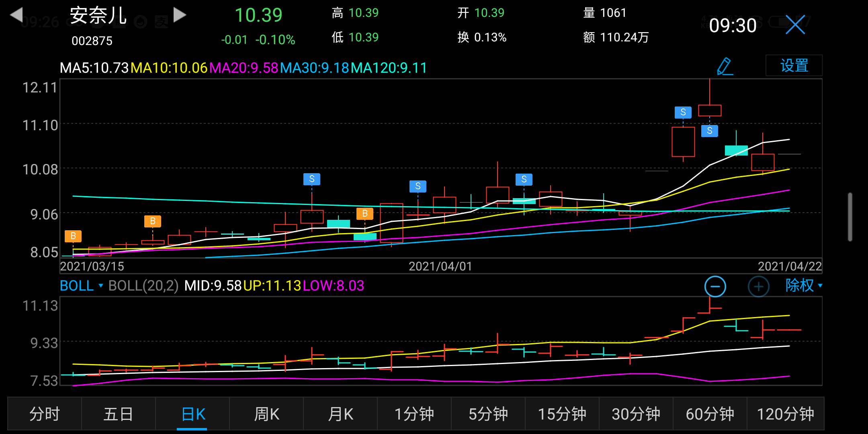
Task: Click the 2021/04/01 date label
Action: point(440,266)
